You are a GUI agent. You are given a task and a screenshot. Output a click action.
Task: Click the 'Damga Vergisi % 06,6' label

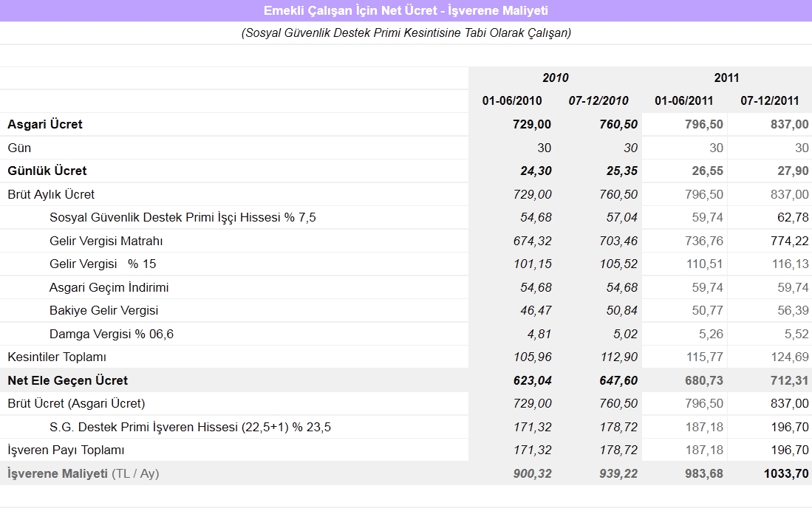[x=112, y=334]
